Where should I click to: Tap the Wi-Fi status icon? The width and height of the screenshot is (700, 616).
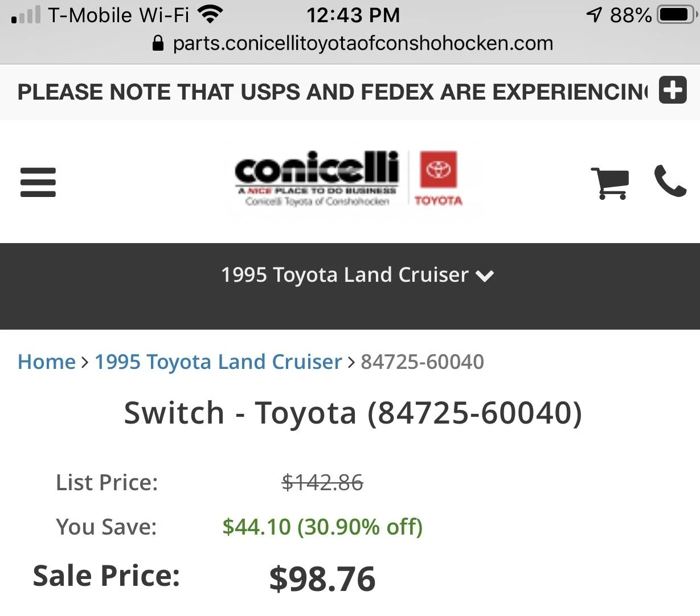(x=210, y=14)
